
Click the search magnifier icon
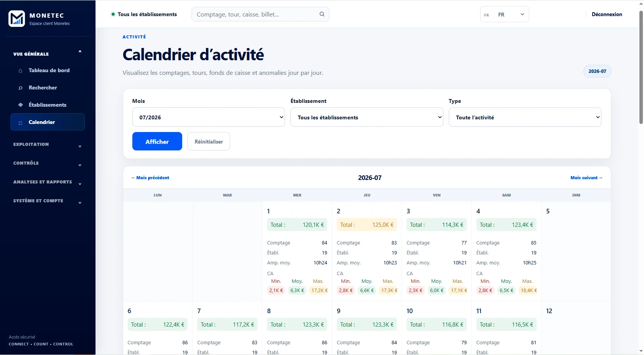(x=322, y=14)
